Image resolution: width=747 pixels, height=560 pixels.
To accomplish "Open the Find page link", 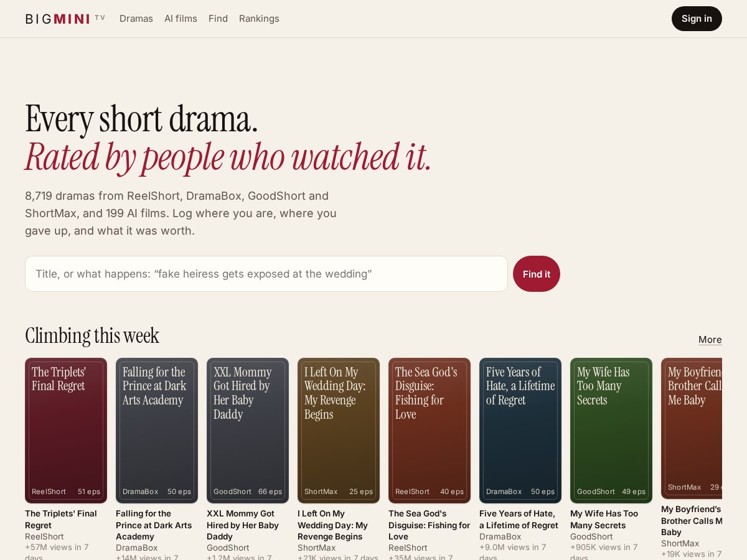I will [218, 19].
